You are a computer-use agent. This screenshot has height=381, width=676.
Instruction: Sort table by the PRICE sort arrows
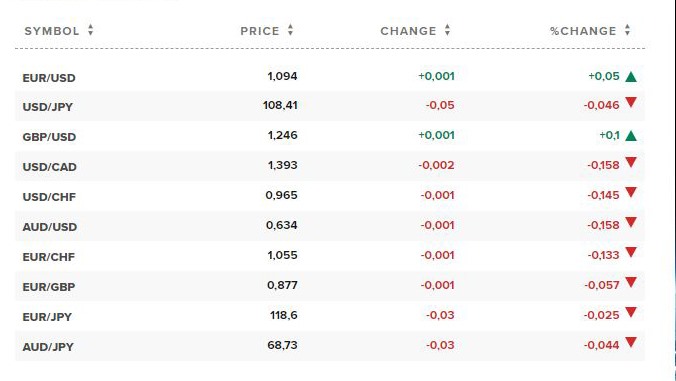pos(291,30)
